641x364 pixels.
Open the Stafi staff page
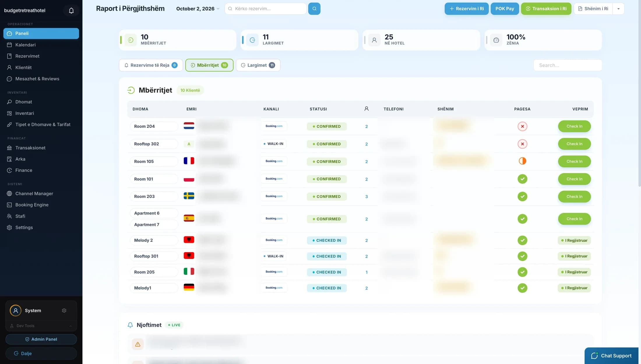[x=41, y=216]
